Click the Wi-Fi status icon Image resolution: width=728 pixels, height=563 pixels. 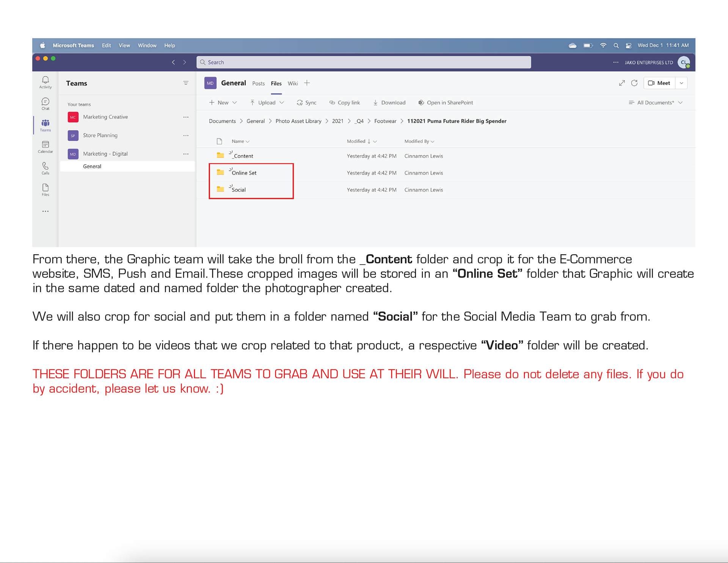click(x=603, y=46)
